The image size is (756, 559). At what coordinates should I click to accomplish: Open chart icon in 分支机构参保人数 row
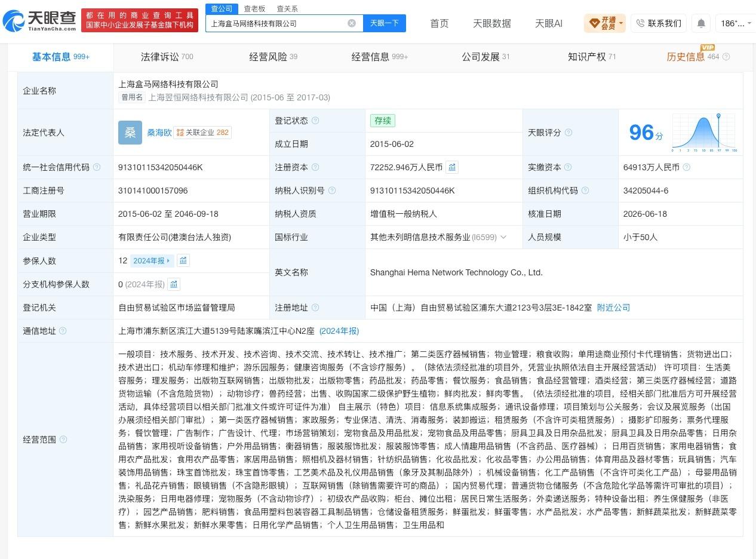pyautogui.click(x=174, y=284)
